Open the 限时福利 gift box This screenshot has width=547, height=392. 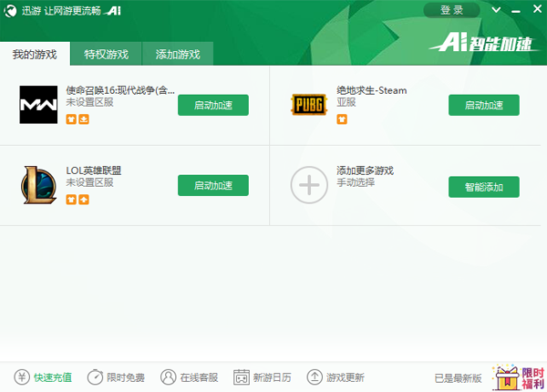point(517,377)
